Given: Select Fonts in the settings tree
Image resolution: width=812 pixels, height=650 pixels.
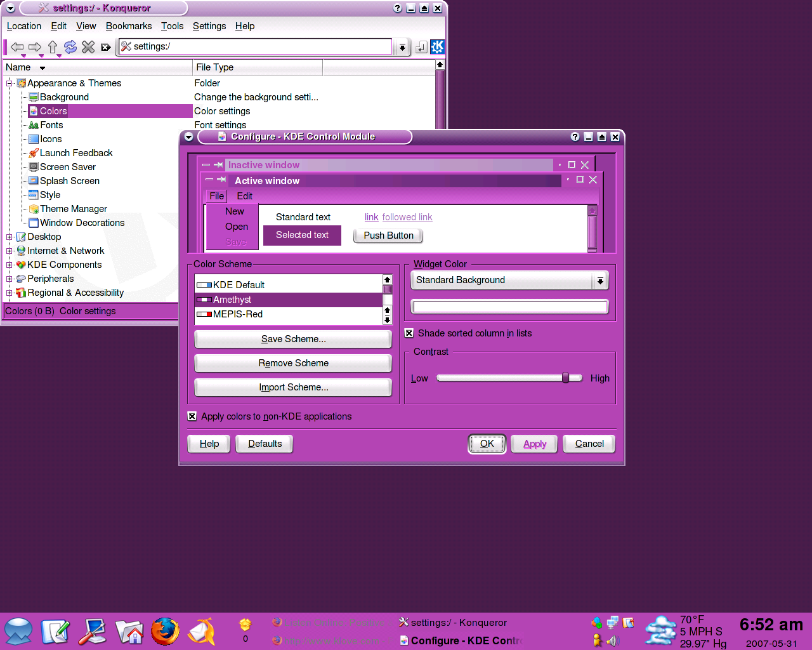Looking at the screenshot, I should point(51,125).
